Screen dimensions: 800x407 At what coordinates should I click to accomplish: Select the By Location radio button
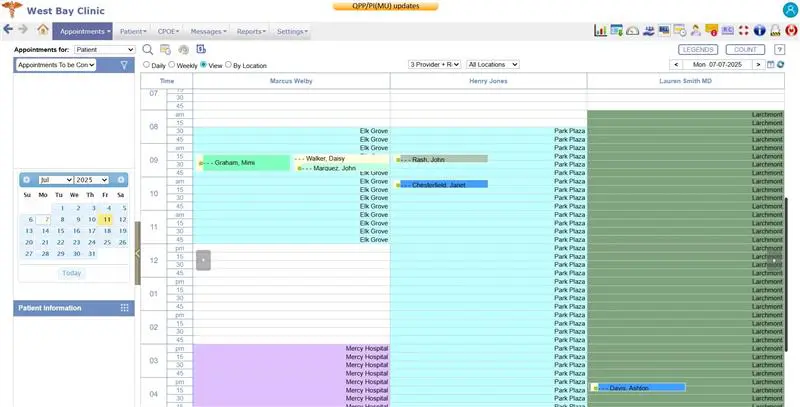point(228,65)
